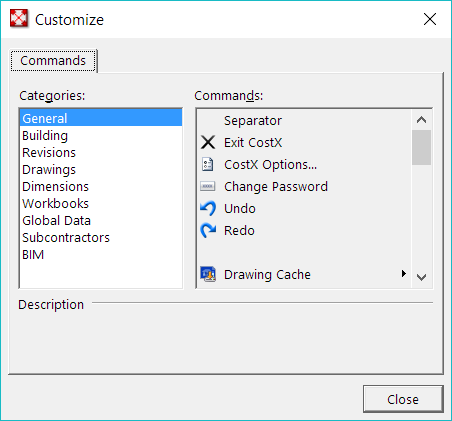Click the Drawing Cache icon
The height and width of the screenshot is (421, 452).
coord(208,274)
